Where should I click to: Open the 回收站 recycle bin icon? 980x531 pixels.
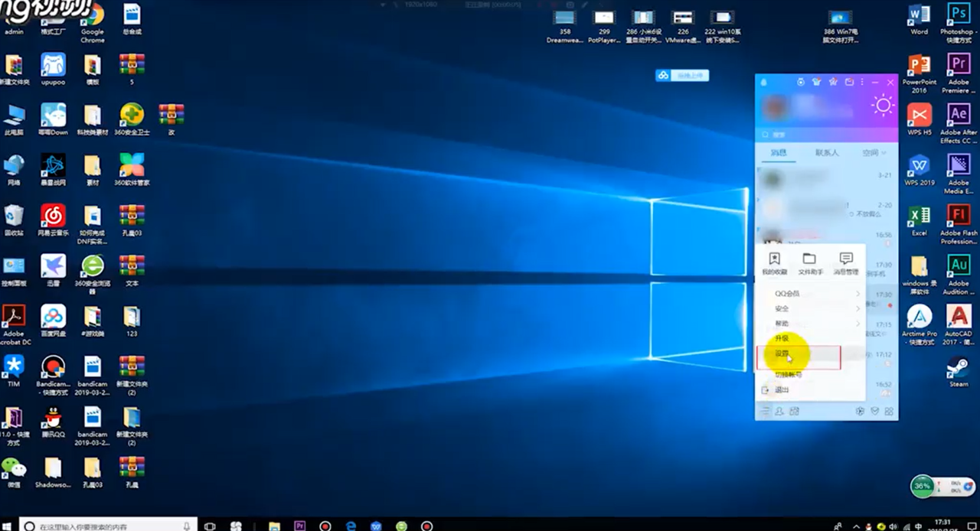click(x=13, y=220)
